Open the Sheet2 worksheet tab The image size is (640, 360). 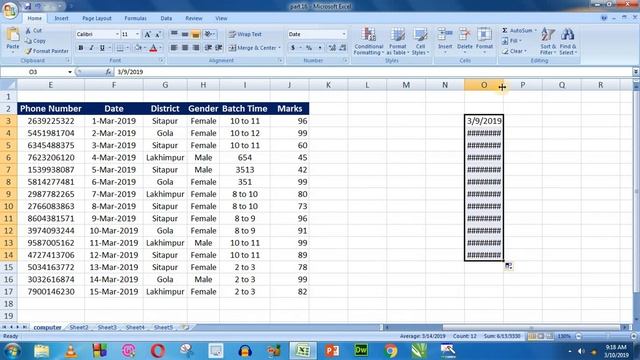tap(79, 327)
